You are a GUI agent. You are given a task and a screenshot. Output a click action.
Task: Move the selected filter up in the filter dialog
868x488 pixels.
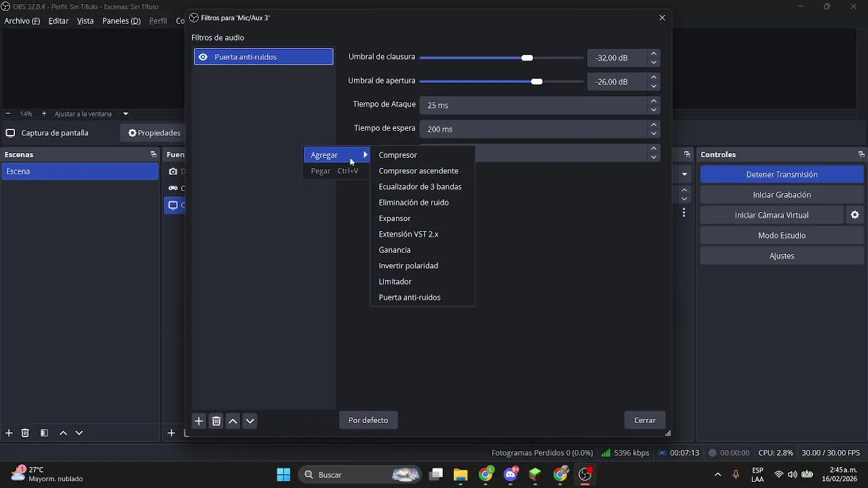pos(233,421)
